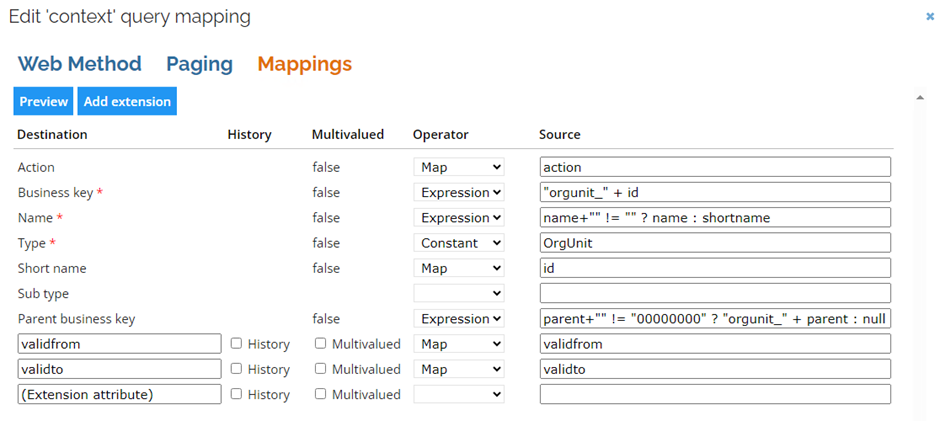Switch to the Web Method tab
The height and width of the screenshot is (421, 945).
click(x=80, y=64)
